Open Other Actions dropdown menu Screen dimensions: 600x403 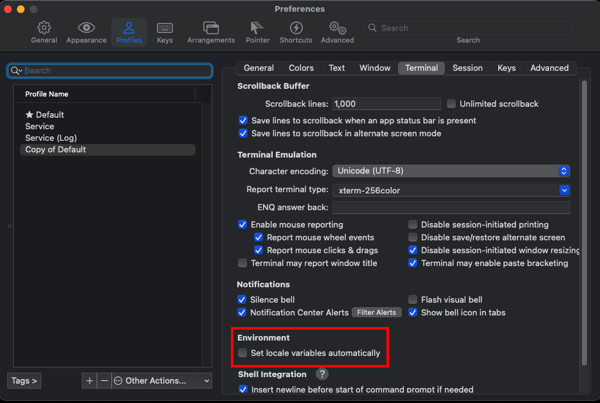[161, 381]
